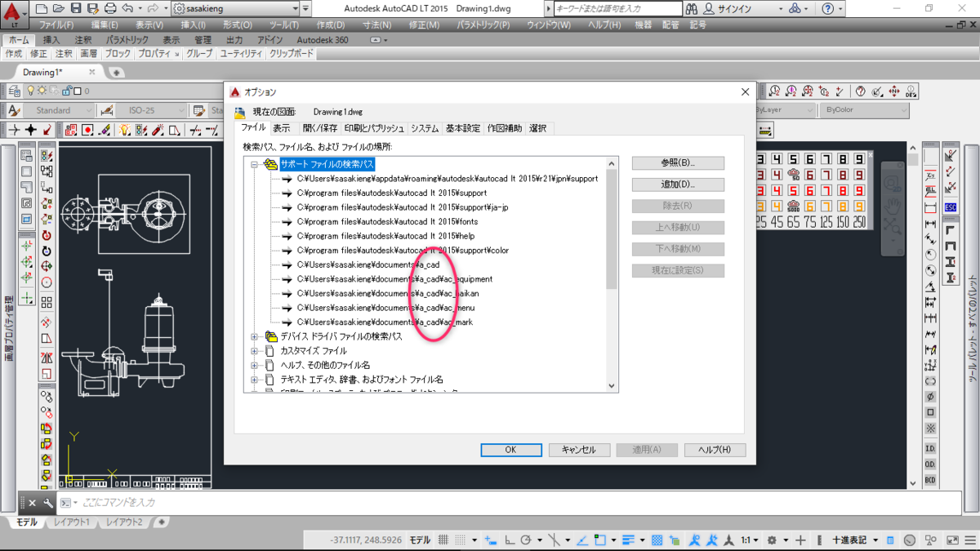The image size is (980, 551).
Task: Click the customization menu icon in status bar
Action: pos(969,540)
